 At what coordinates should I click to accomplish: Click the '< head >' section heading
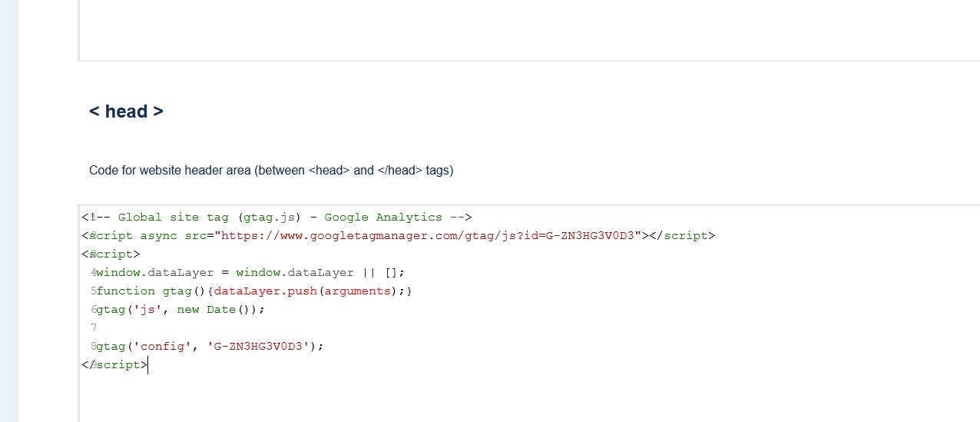coord(126,111)
